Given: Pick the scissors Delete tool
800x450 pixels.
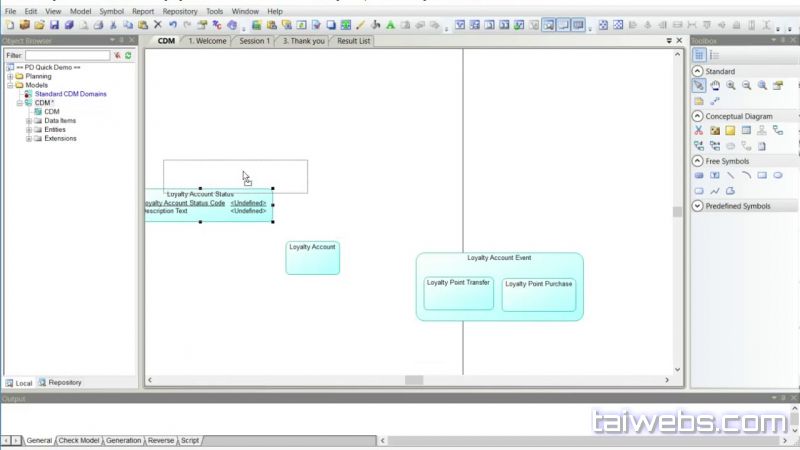Looking at the screenshot, I should tap(699, 130).
